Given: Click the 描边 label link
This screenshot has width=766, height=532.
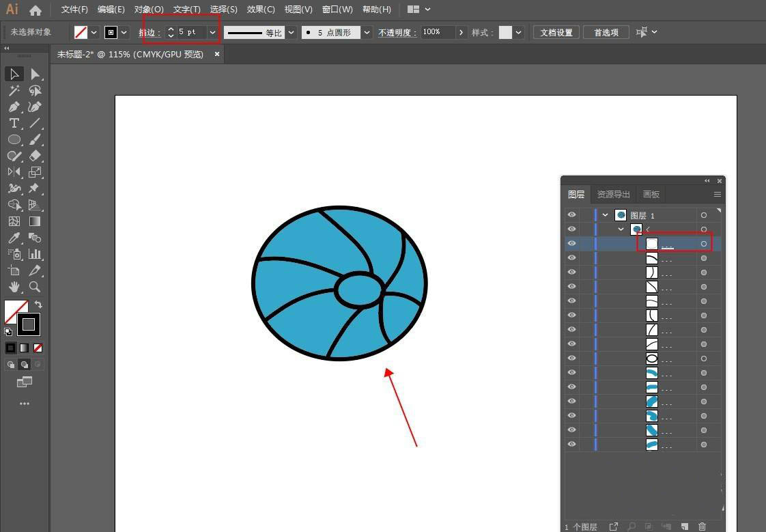Looking at the screenshot, I should (x=149, y=33).
